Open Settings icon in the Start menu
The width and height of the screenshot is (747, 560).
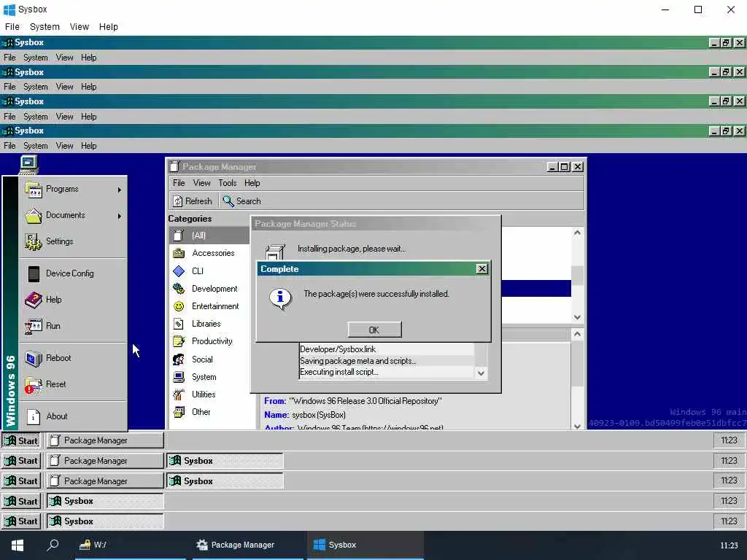coord(34,242)
